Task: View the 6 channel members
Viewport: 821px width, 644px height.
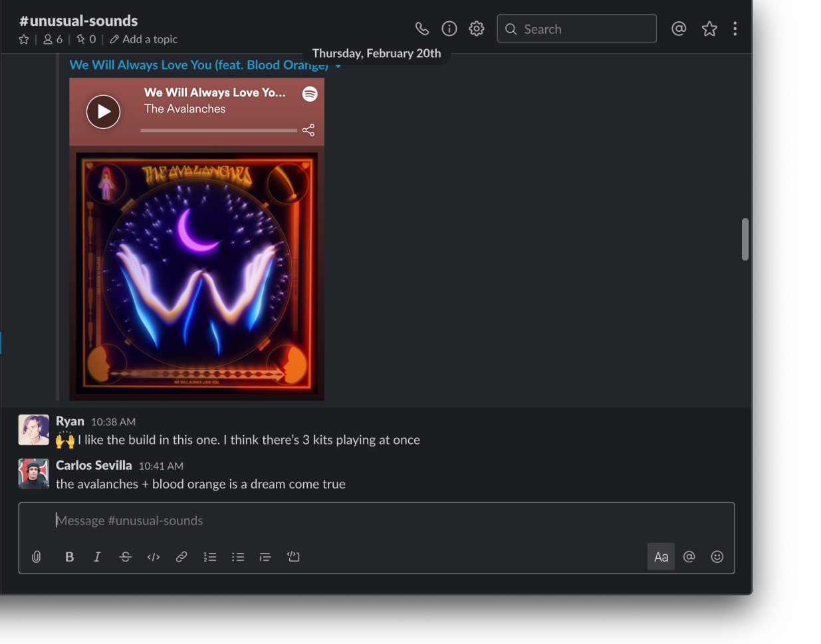Action: pos(53,39)
